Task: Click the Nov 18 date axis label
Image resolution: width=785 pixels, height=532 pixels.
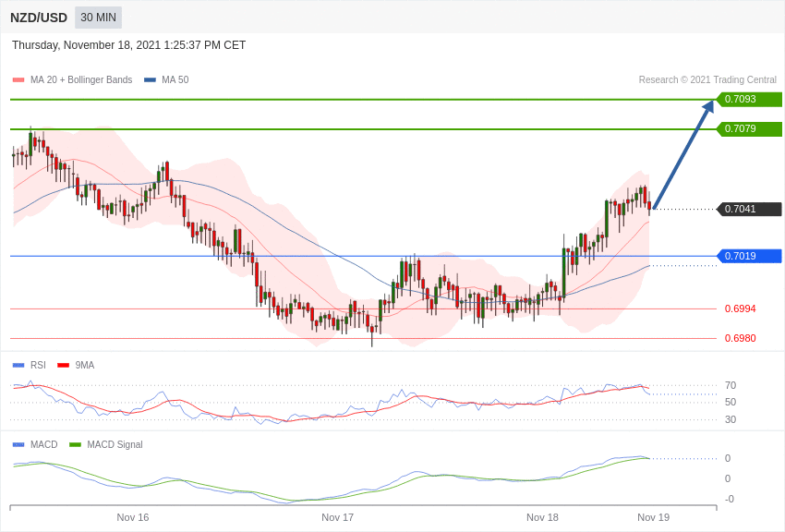Action: [542, 517]
